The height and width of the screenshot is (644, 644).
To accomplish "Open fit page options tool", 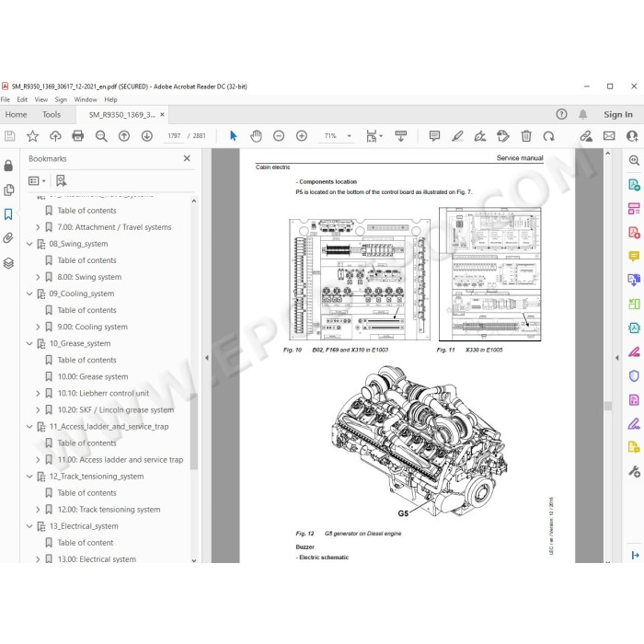I will click(374, 136).
